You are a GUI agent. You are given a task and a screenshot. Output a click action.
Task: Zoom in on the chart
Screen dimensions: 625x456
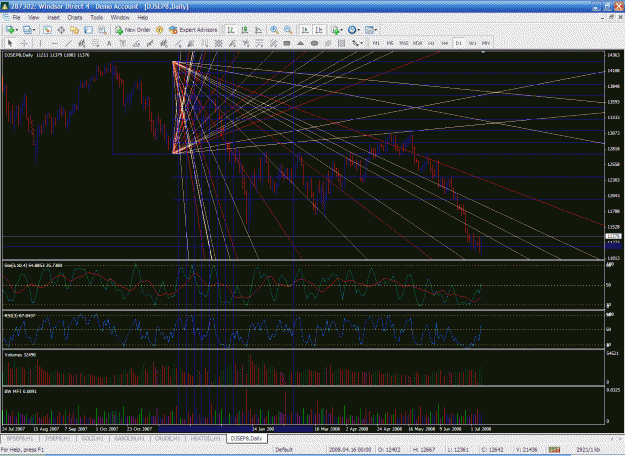[x=274, y=30]
